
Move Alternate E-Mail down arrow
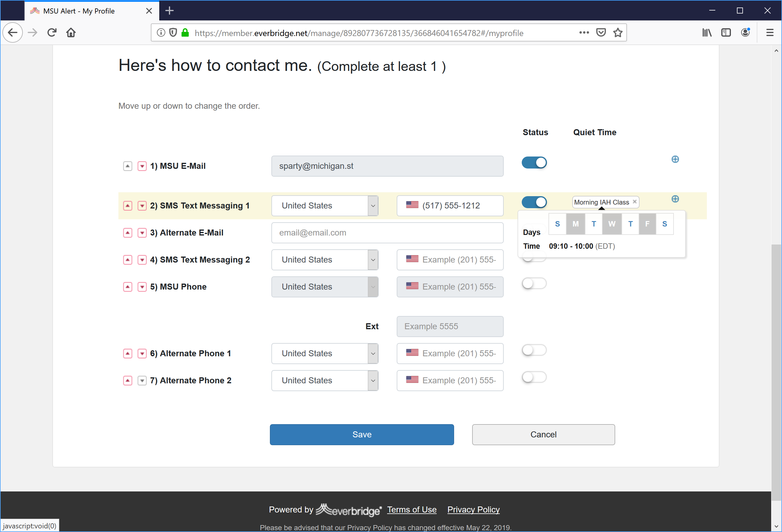point(142,233)
